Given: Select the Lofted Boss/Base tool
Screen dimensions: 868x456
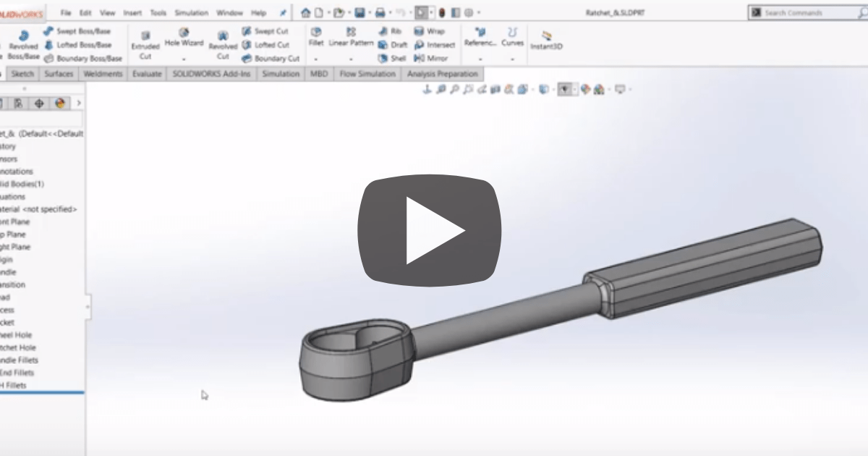Looking at the screenshot, I should tap(77, 45).
